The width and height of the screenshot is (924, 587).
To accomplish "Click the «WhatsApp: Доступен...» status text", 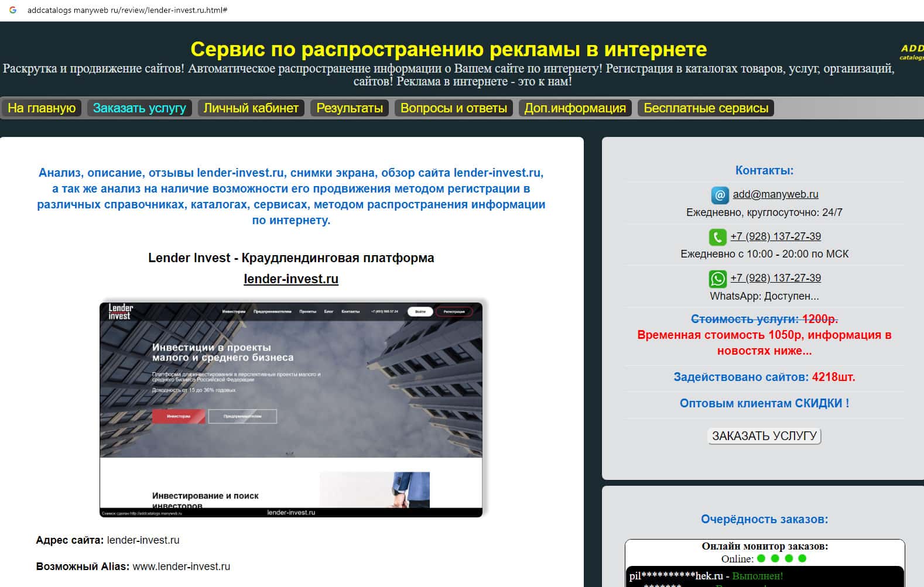I will [764, 296].
